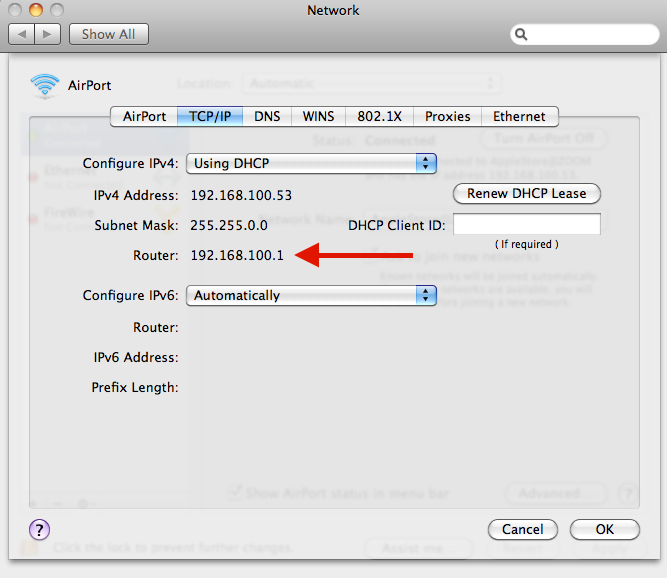Open the Configure IPv4 dropdown

coord(311,163)
